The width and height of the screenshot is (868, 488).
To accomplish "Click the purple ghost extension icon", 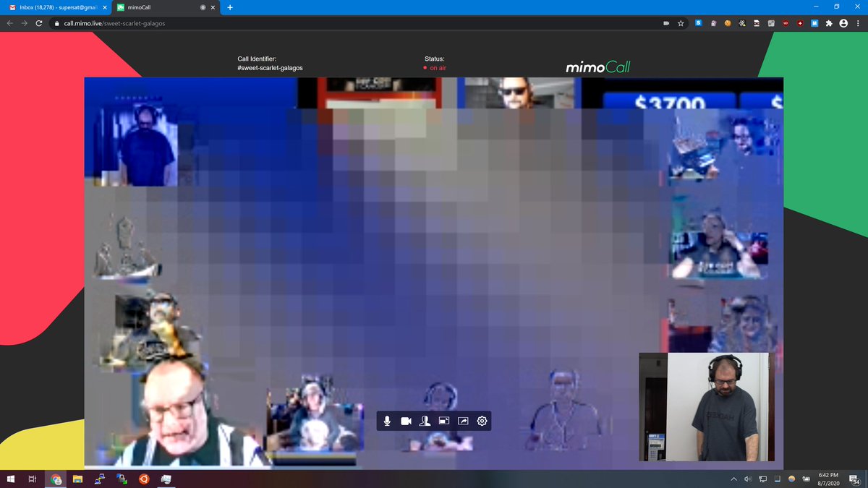I will (x=713, y=23).
